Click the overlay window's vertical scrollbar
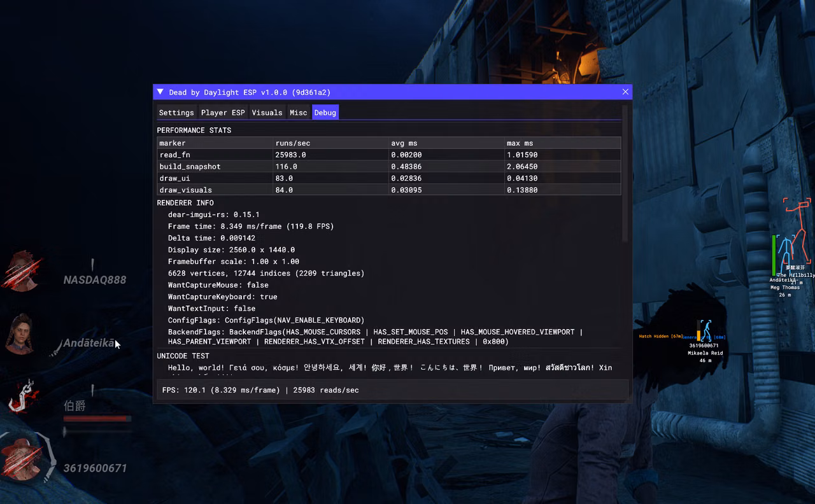This screenshot has height=504, width=815. tap(625, 175)
